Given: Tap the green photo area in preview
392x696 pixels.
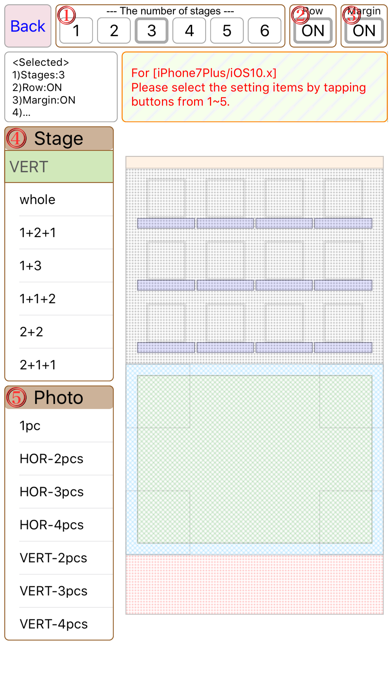Looking at the screenshot, I should coord(254,459).
